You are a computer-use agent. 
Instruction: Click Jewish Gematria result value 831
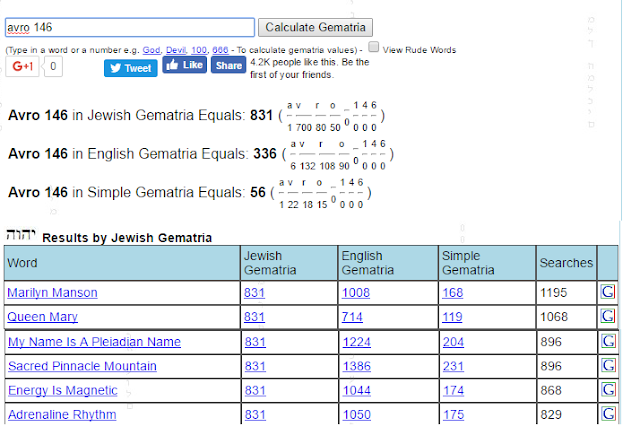[x=261, y=115]
